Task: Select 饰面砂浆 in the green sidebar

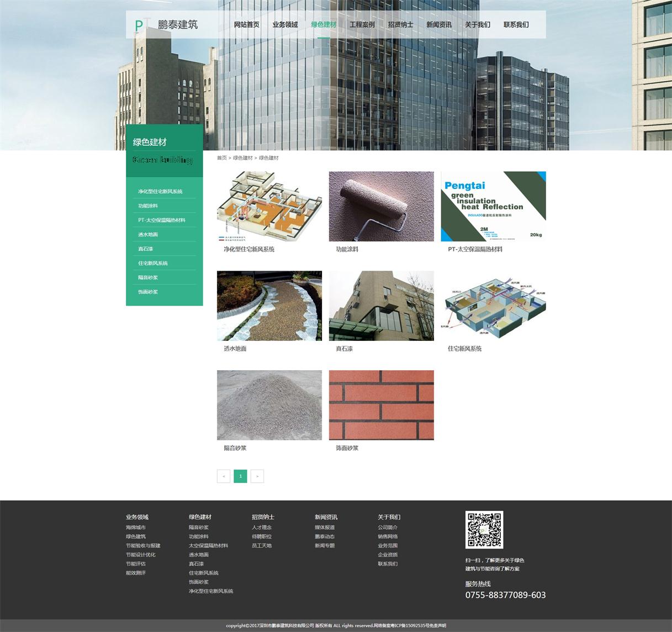Action: click(148, 292)
